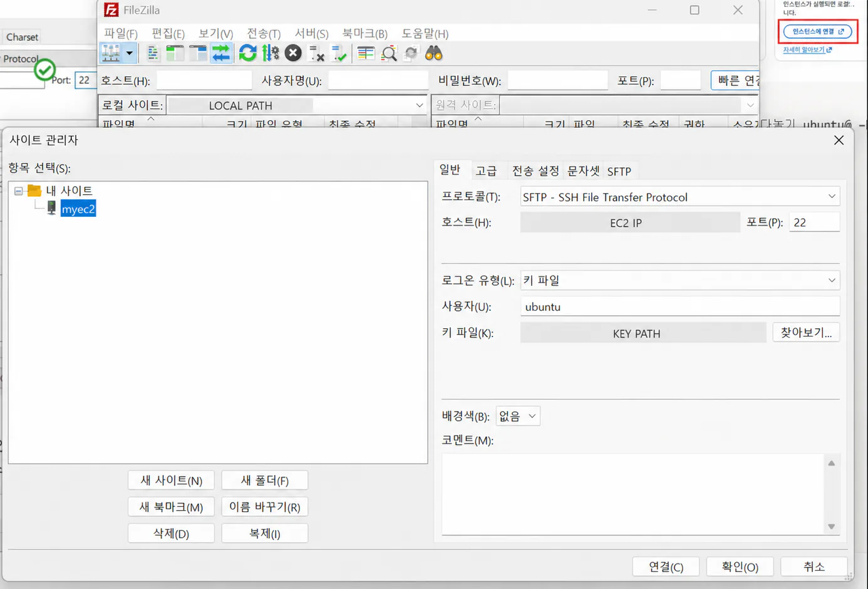Click the quickconnect 호스트(H) field

(x=204, y=80)
